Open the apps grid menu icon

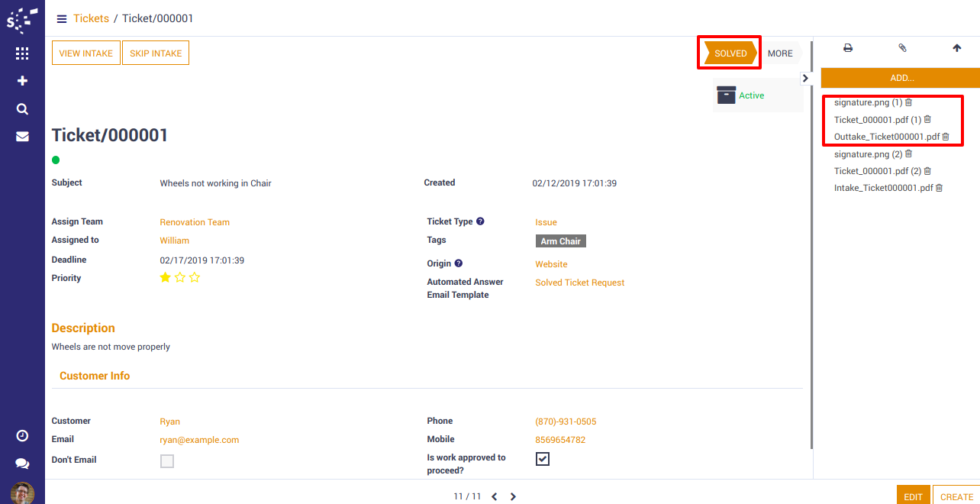22,53
